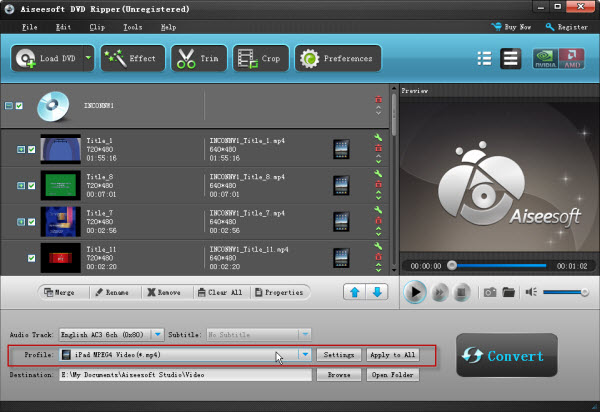
Task: Open the snapshot folder icon
Action: 509,293
